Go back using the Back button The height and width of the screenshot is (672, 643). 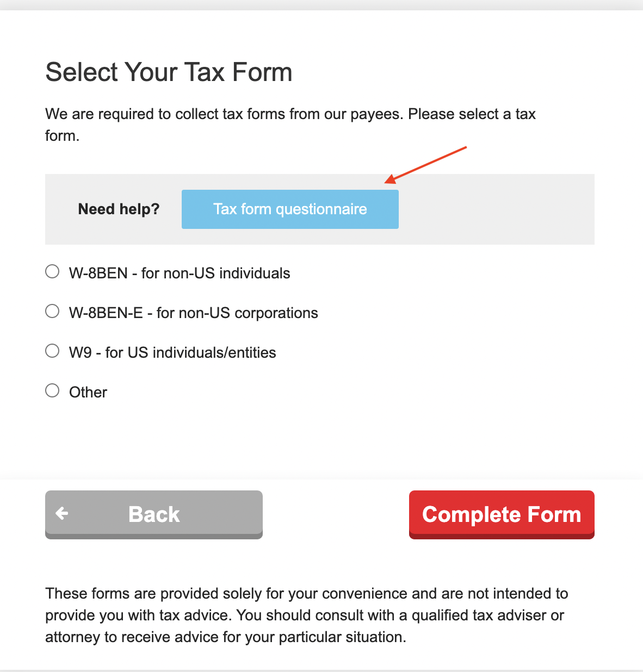coord(154,514)
